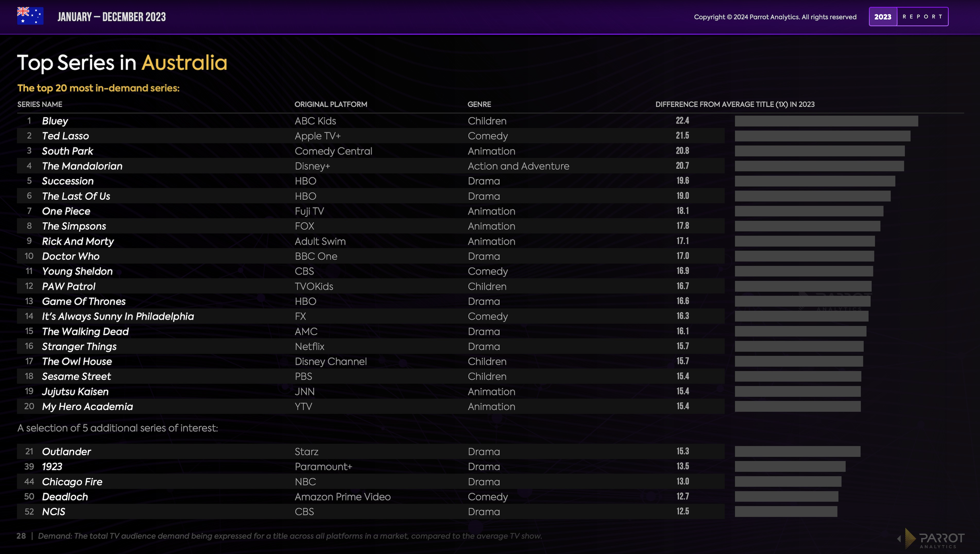The image size is (980, 554).
Task: Click PAW Patrol row title
Action: coord(68,286)
